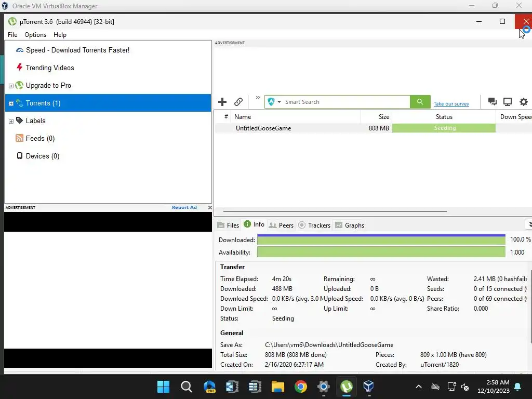Switch to the Info tab
Viewport: 532px width, 399px height.
[x=254, y=224]
